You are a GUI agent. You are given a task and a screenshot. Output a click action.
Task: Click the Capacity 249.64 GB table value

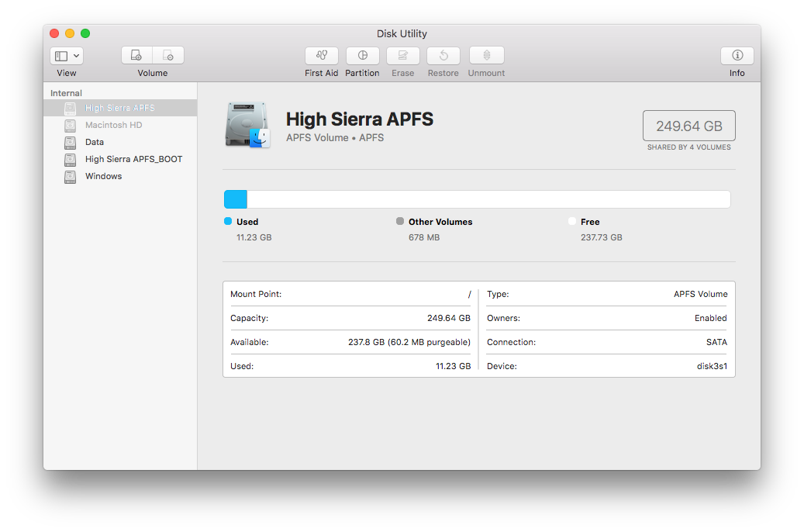[449, 318]
